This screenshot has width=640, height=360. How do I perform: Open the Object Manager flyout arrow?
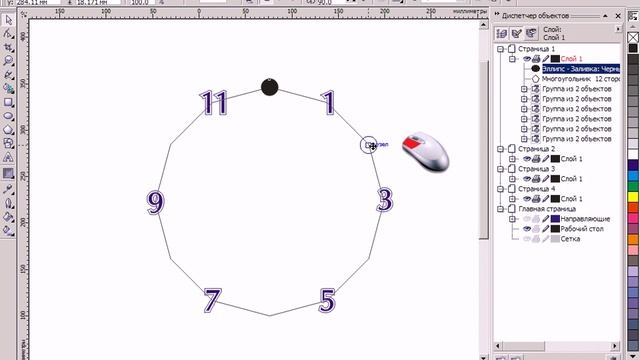pyautogui.click(x=618, y=29)
